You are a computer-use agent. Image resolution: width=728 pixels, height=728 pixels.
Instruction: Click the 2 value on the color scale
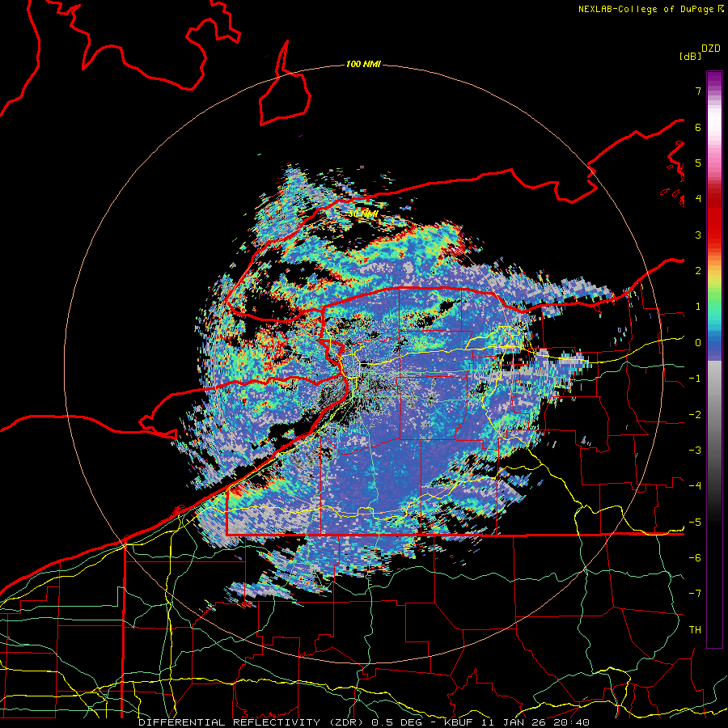(x=698, y=271)
